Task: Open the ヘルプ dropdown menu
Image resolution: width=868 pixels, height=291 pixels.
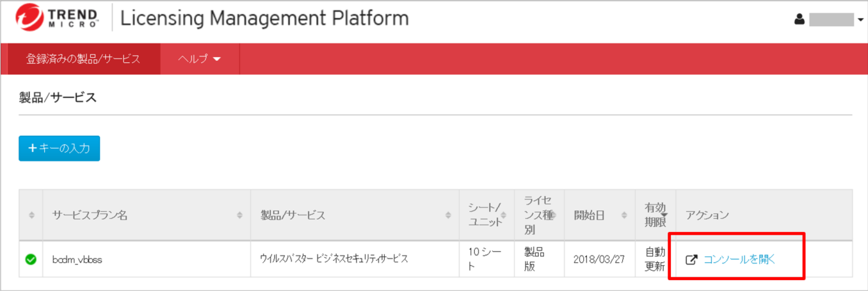Action: point(200,59)
